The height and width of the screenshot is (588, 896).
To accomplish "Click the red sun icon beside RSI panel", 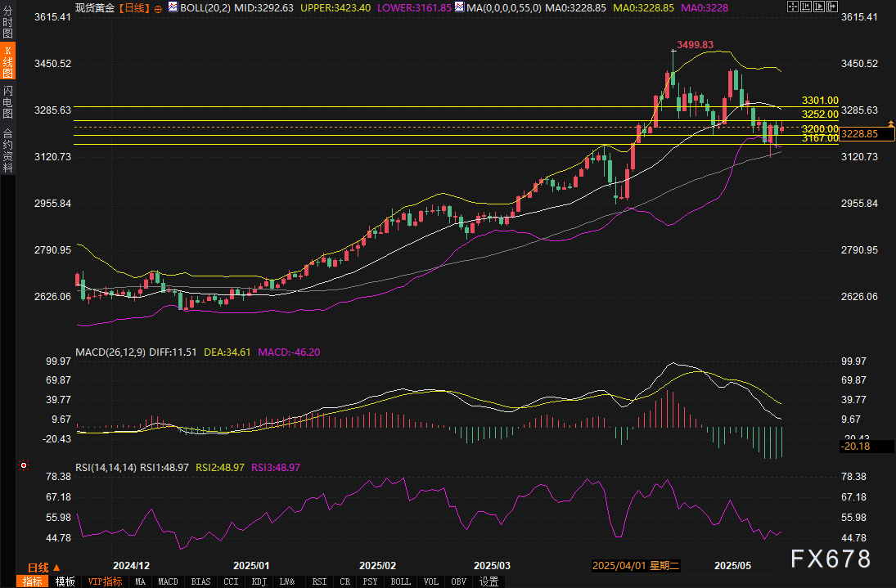I will [x=23, y=466].
